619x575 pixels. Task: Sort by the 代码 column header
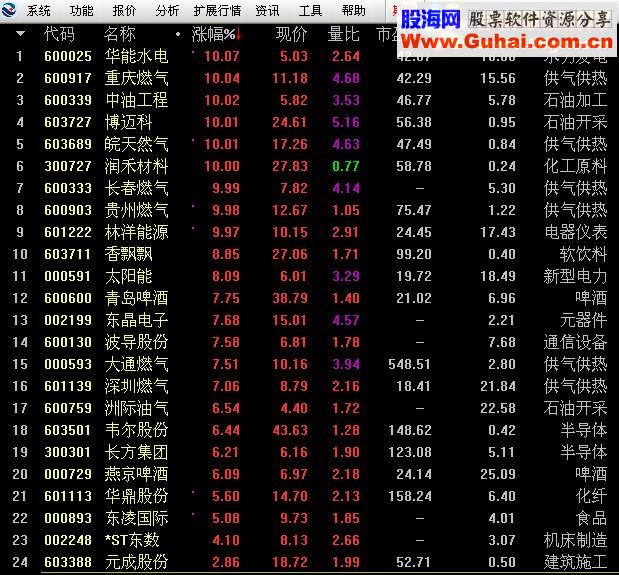[59, 34]
